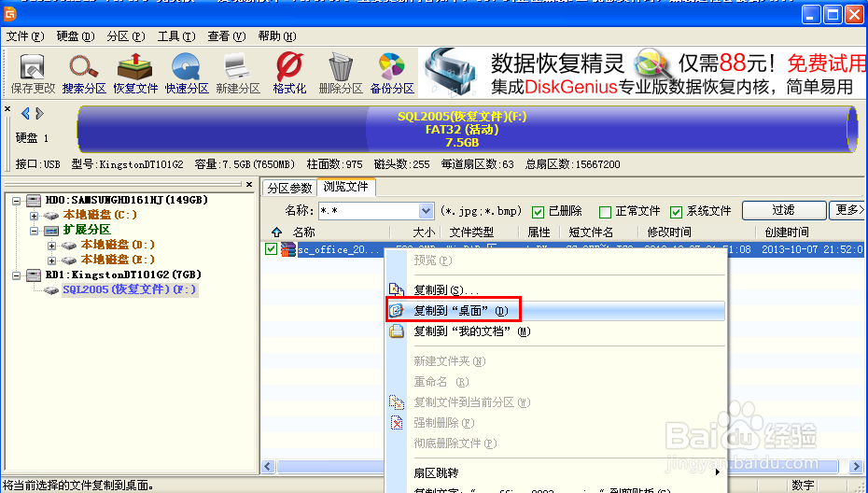Image resolution: width=868 pixels, height=493 pixels.
Task: Click the 过滤 filter button
Action: (784, 210)
